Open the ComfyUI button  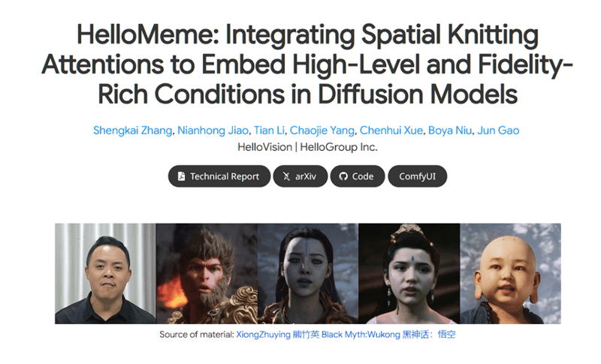(x=418, y=176)
